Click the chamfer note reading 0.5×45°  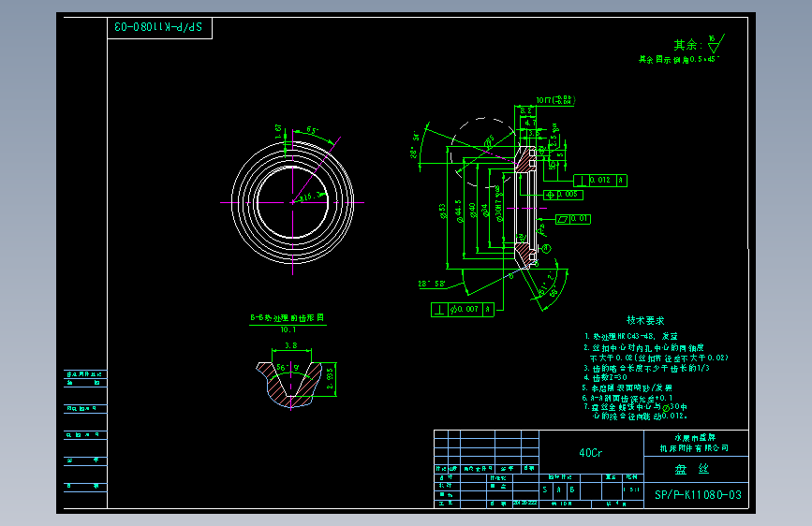click(679, 60)
